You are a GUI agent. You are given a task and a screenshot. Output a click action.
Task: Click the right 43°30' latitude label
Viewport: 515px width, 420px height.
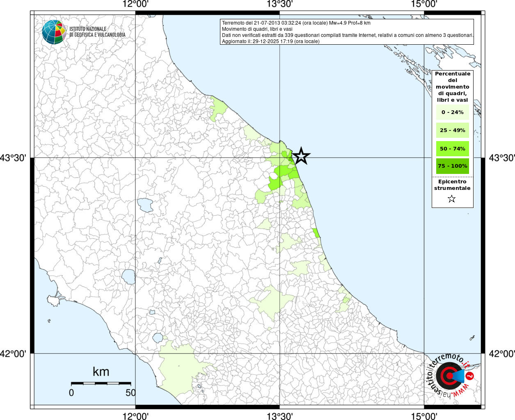[502, 158]
